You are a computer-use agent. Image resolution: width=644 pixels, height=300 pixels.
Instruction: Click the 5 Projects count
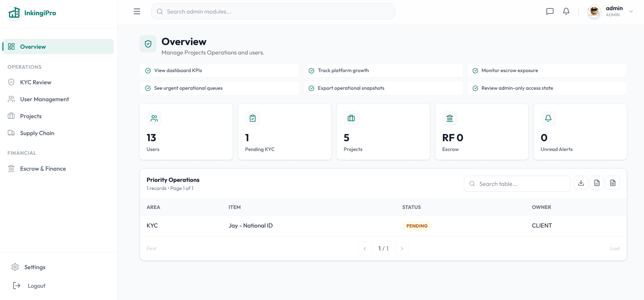346,138
